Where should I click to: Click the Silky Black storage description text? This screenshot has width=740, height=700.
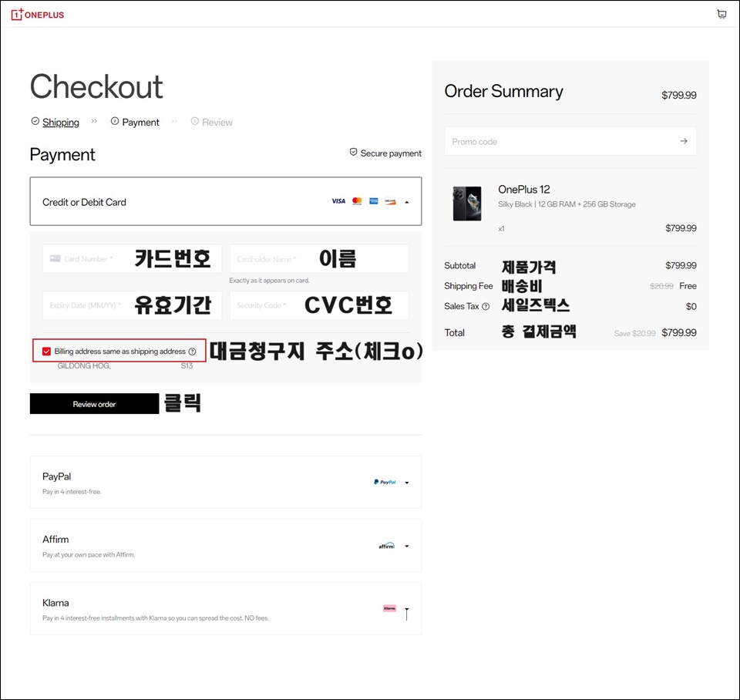point(567,204)
